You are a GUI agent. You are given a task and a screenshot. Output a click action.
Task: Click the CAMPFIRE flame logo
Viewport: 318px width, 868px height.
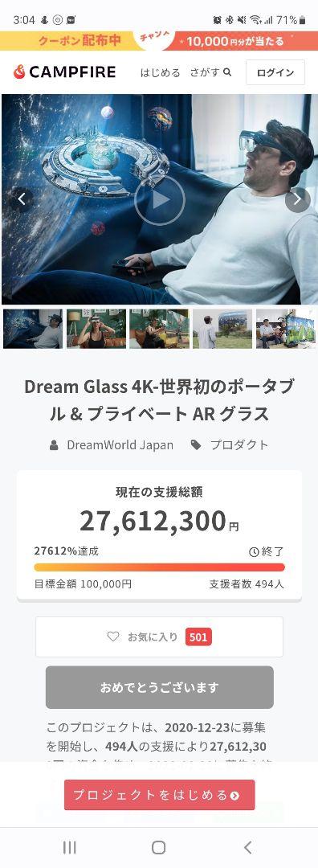(19, 72)
